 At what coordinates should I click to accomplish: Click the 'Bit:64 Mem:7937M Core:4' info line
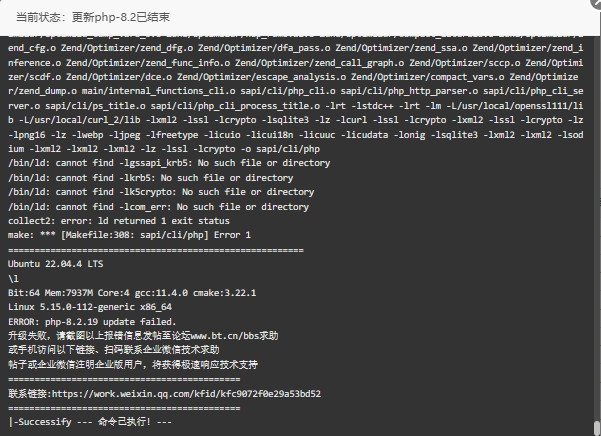132,293
